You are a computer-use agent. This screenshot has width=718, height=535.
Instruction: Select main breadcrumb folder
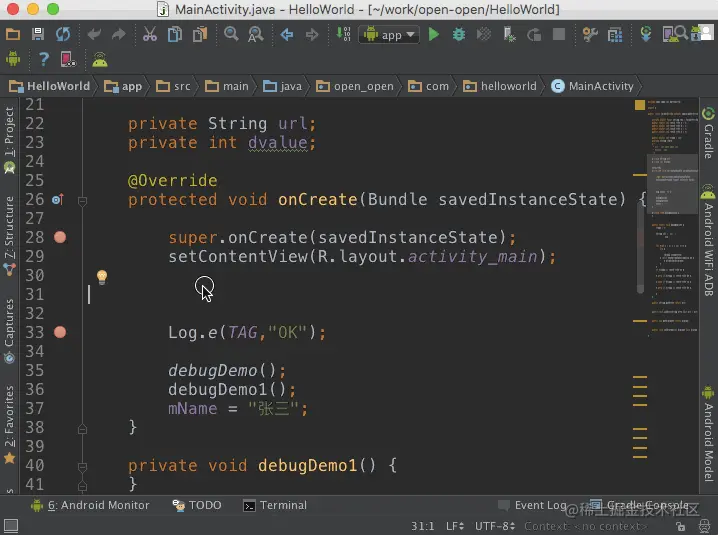point(227,86)
